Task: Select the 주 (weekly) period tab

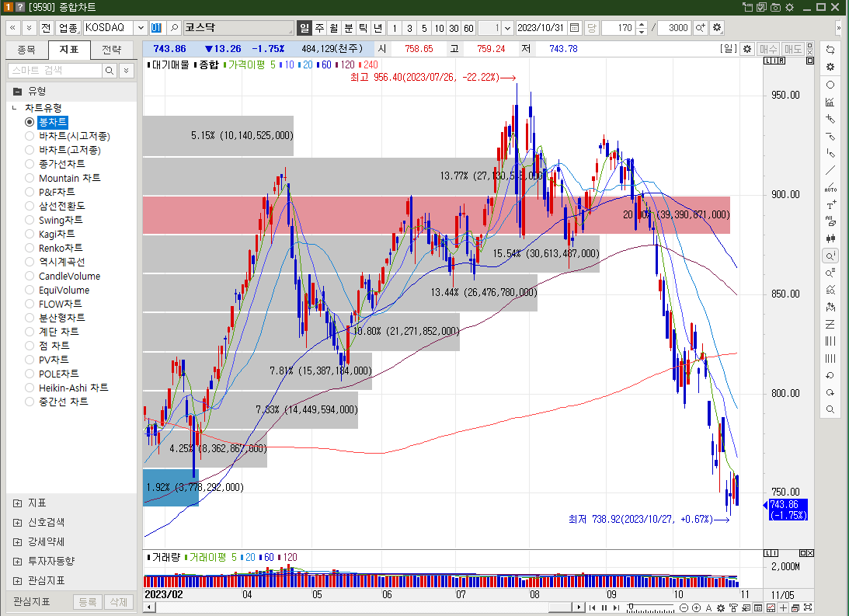Action: coord(319,28)
